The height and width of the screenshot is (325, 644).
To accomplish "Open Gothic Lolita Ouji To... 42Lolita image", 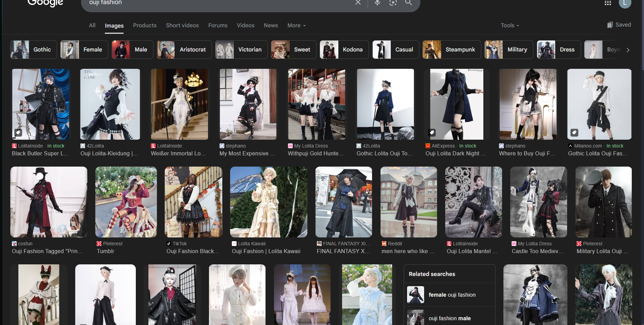I will click(385, 104).
